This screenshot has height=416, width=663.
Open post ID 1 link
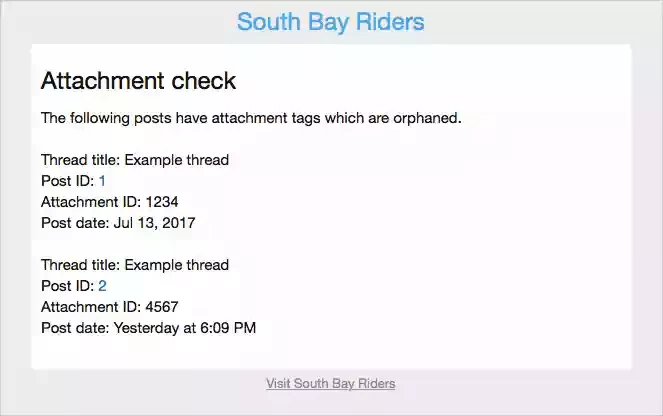[x=102, y=181]
